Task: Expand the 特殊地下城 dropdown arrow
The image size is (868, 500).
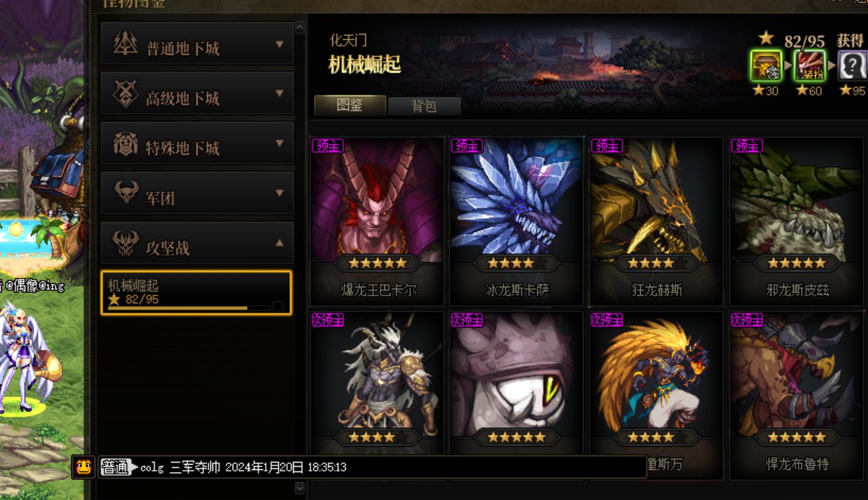Action: pos(280,143)
